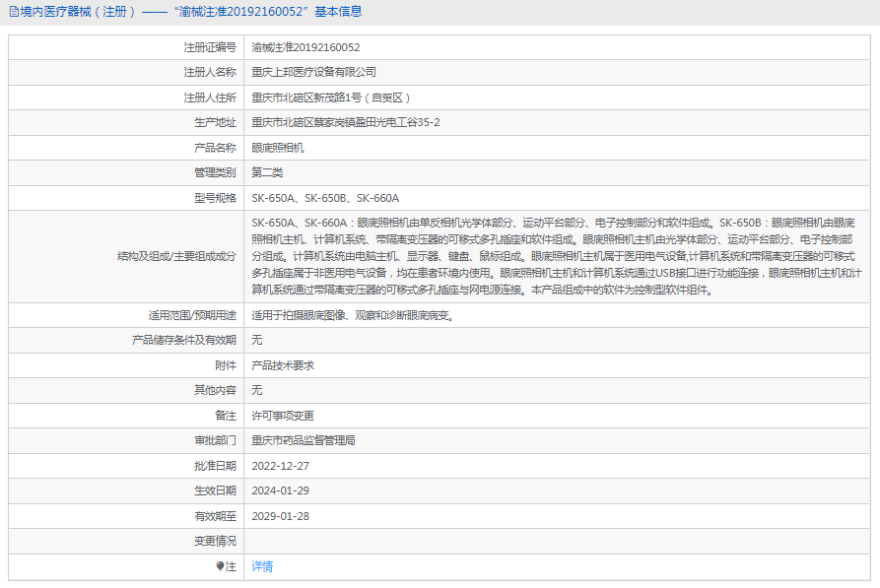This screenshot has width=880, height=588.
Task: Select the 产品名称 cell 眼底照相机
Action: coord(282,147)
